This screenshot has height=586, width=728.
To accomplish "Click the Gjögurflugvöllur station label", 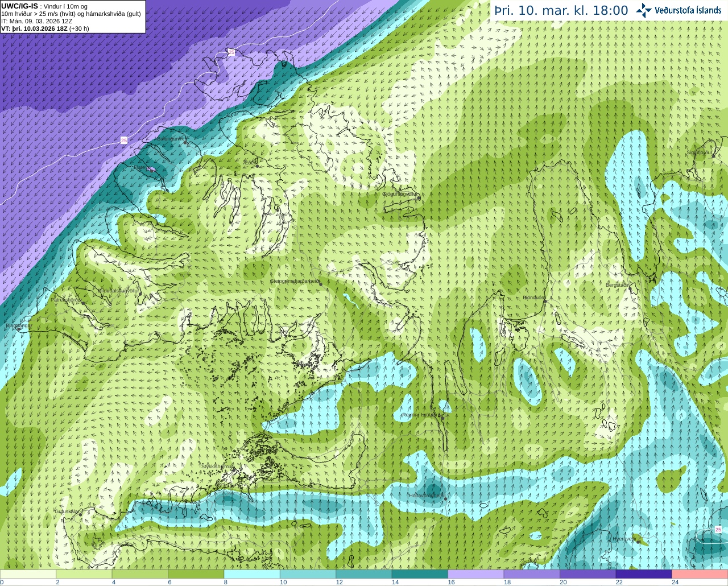I will 400,194.
